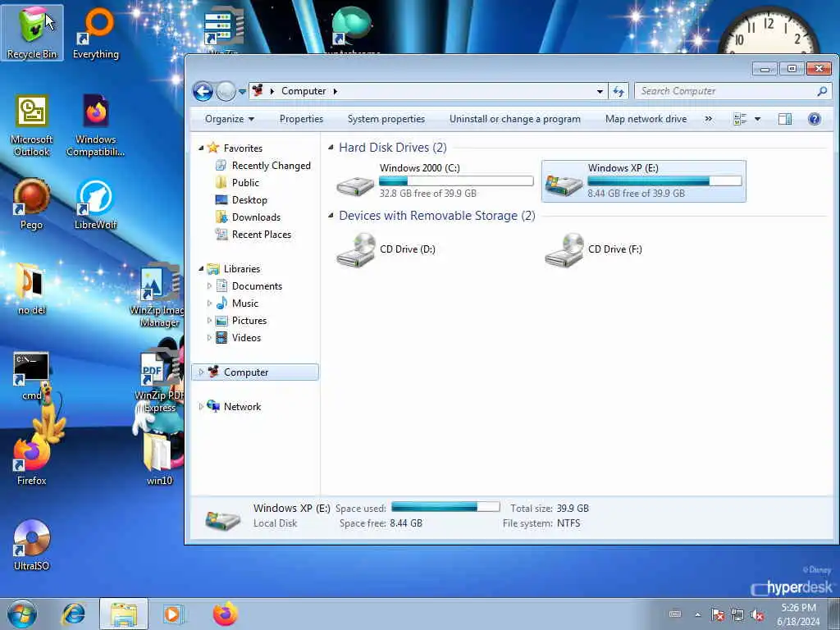Expand Computer tree node

coord(202,372)
